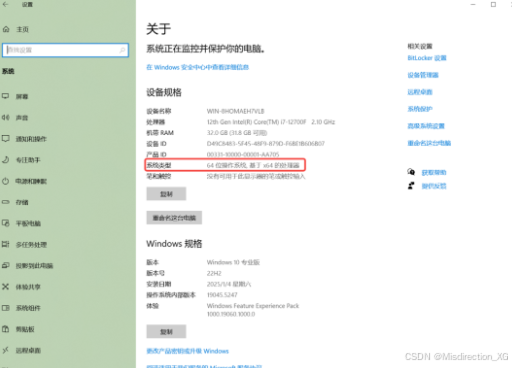Image resolution: width=512 pixels, height=368 pixels.
Task: Click the Windows 规格 section heading
Action: tap(174, 244)
